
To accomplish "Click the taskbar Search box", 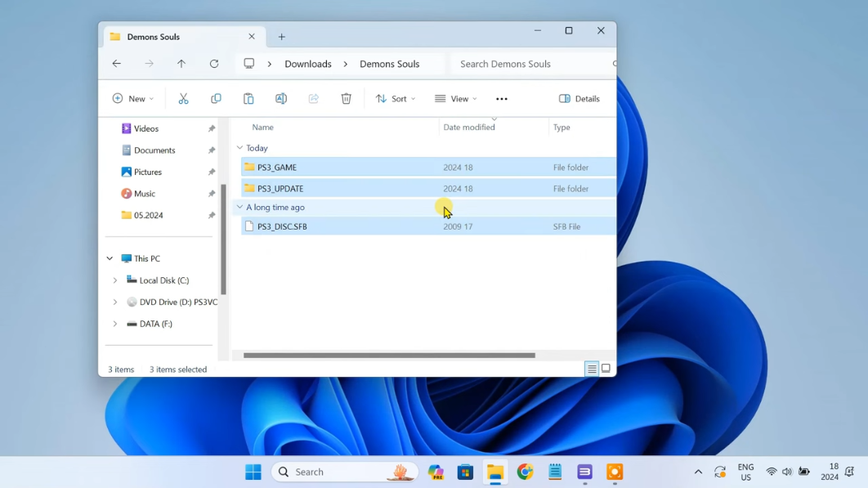I will pos(345,472).
